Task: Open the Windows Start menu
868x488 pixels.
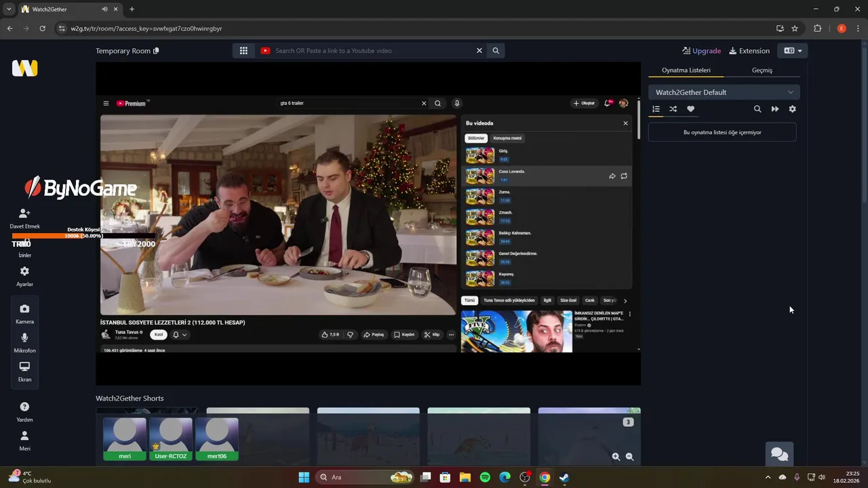Action: click(304, 477)
